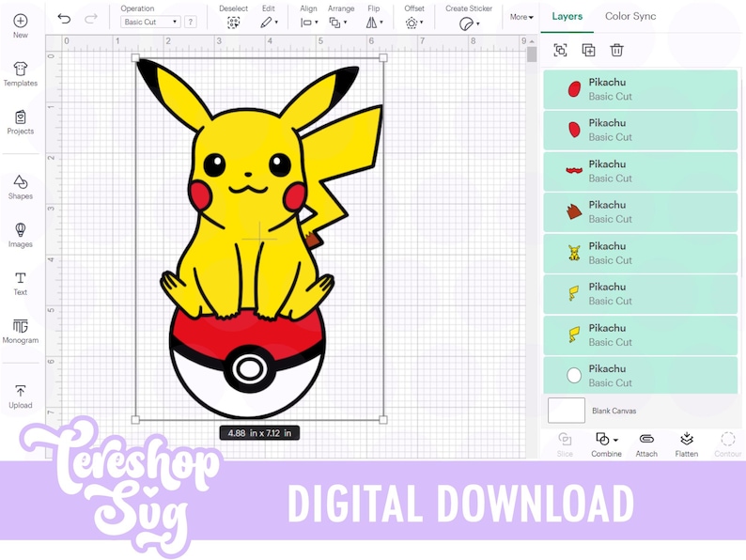This screenshot has height=560, width=746.
Task: Open the Monogram tool
Action: tap(20, 331)
